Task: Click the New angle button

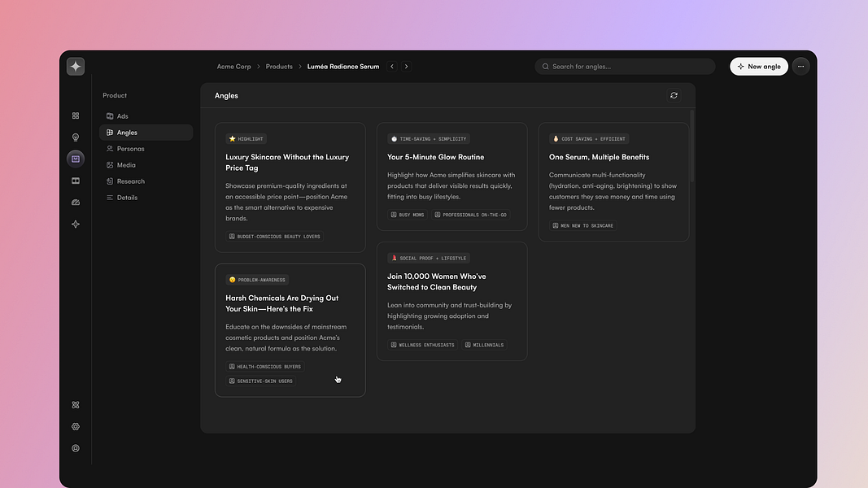Action: (x=758, y=66)
